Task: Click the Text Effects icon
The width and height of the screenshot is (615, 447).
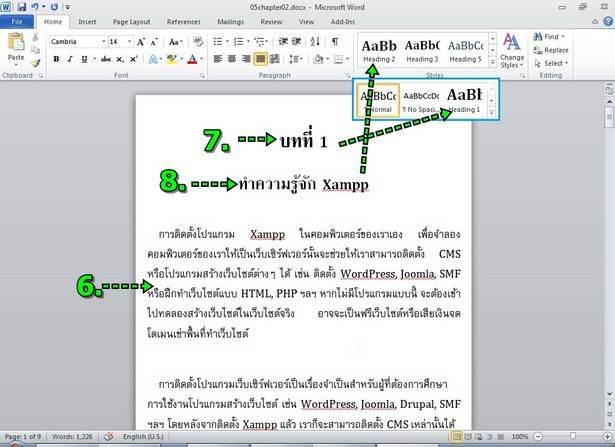Action: tap(153, 59)
